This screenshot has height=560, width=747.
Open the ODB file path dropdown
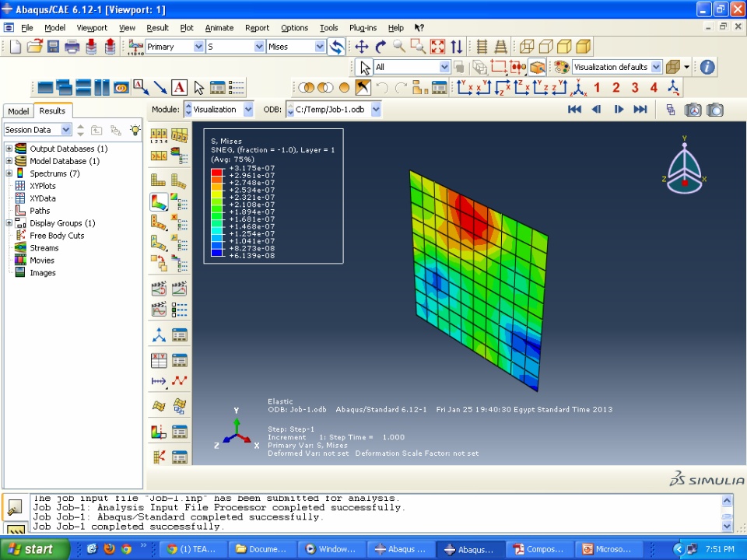(x=376, y=110)
